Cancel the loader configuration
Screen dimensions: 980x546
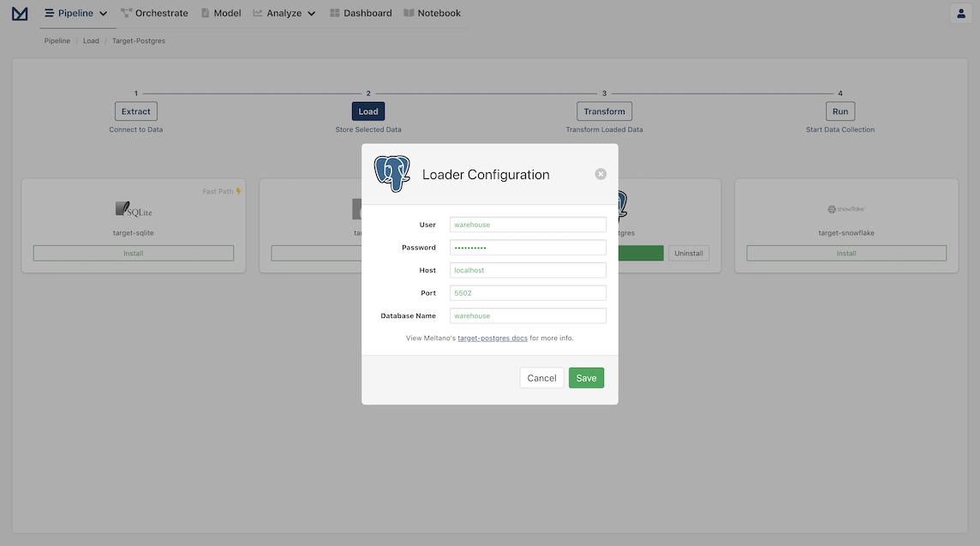(541, 378)
